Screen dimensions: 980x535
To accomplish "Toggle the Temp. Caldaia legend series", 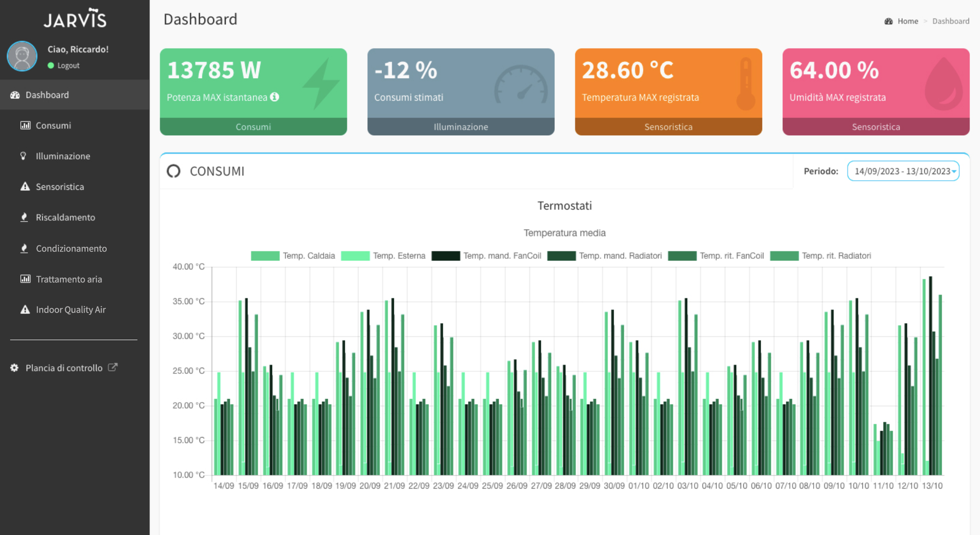I will 293,256.
